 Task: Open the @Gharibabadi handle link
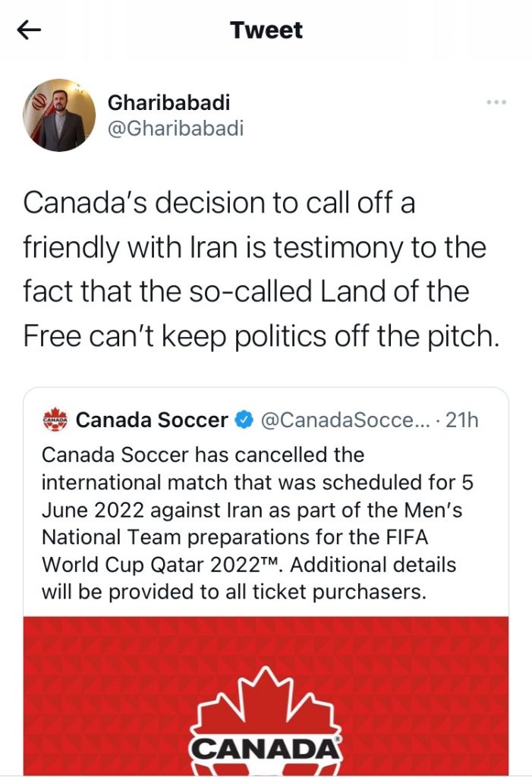point(175,128)
